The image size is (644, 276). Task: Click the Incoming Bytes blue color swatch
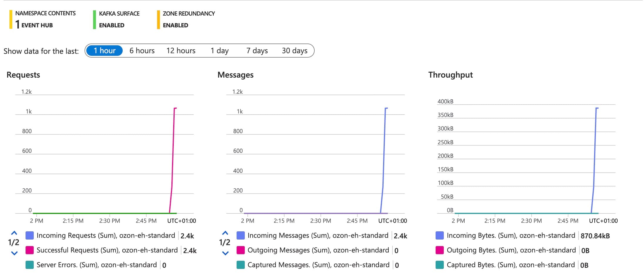click(440, 235)
